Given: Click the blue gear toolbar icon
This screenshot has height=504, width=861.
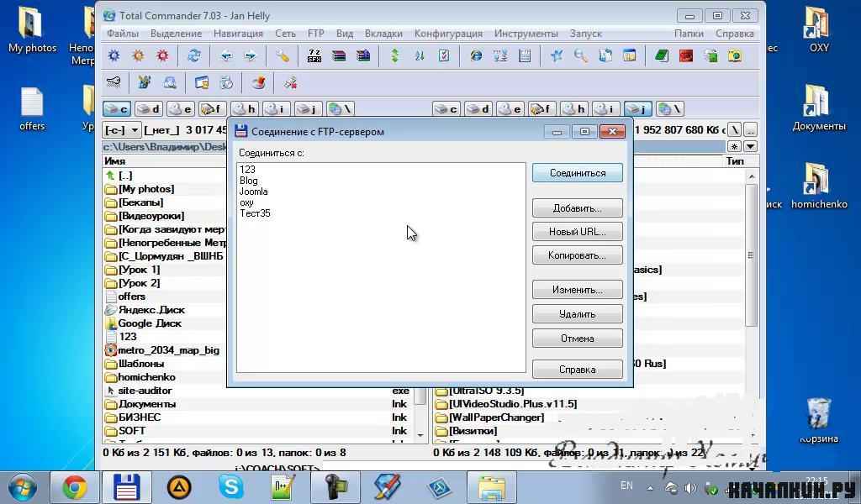Looking at the screenshot, I should 114,55.
